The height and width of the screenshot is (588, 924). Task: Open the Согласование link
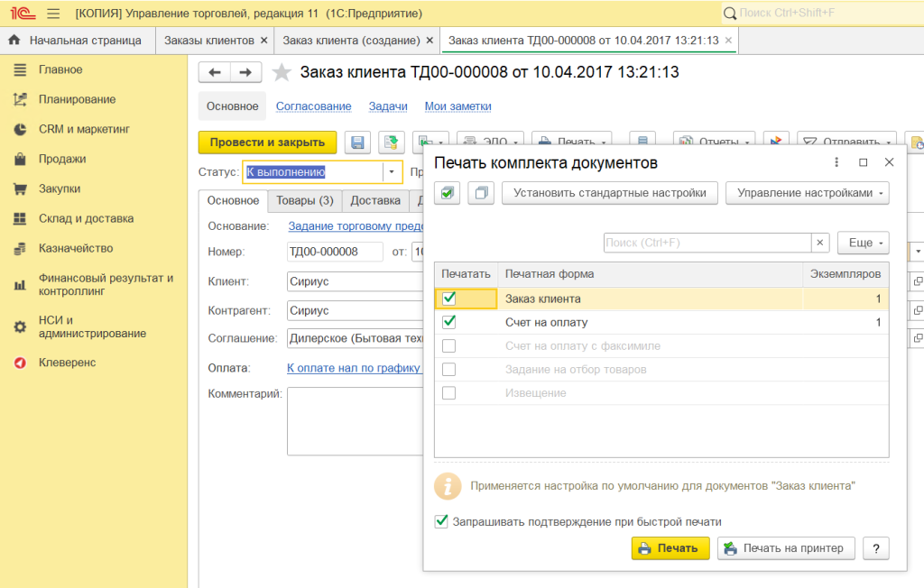pos(313,106)
